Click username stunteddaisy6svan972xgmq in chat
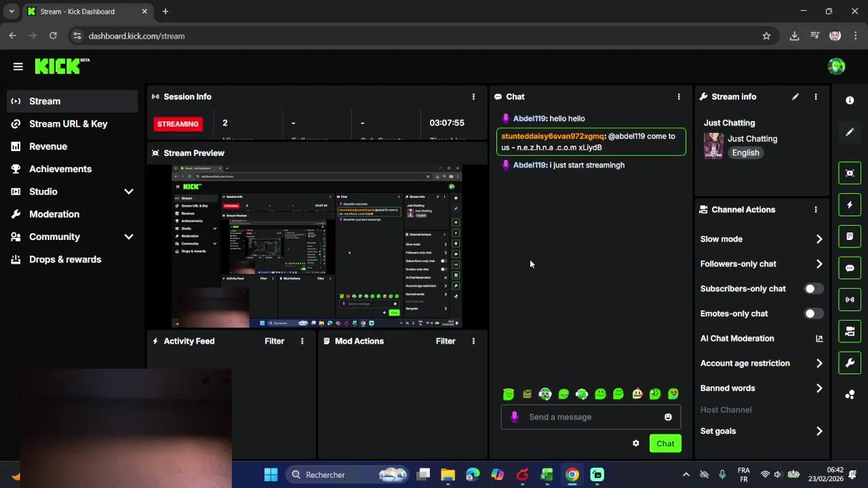The image size is (868, 488). (x=553, y=136)
